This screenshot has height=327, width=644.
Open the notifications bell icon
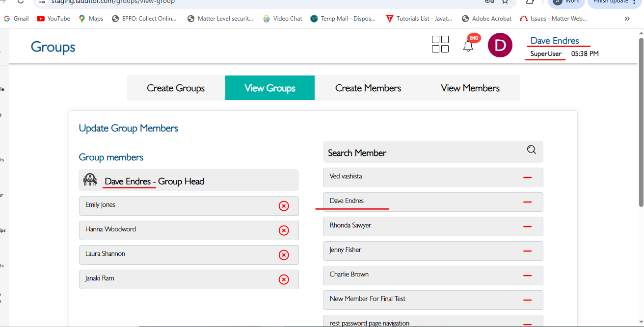coord(468,46)
